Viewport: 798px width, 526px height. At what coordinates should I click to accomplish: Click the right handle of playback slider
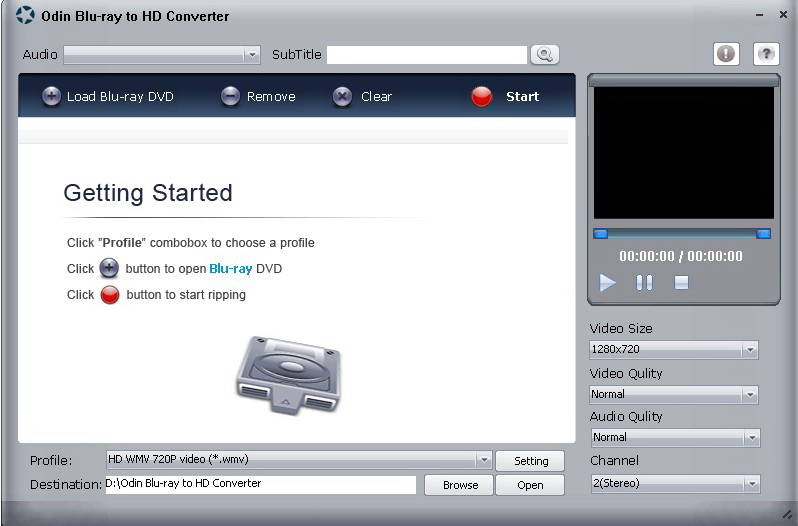point(763,234)
